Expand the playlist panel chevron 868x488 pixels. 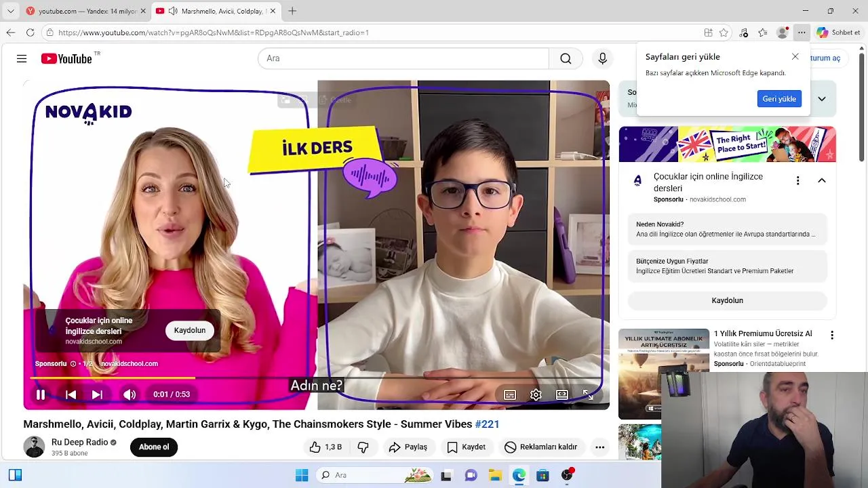pyautogui.click(x=822, y=99)
